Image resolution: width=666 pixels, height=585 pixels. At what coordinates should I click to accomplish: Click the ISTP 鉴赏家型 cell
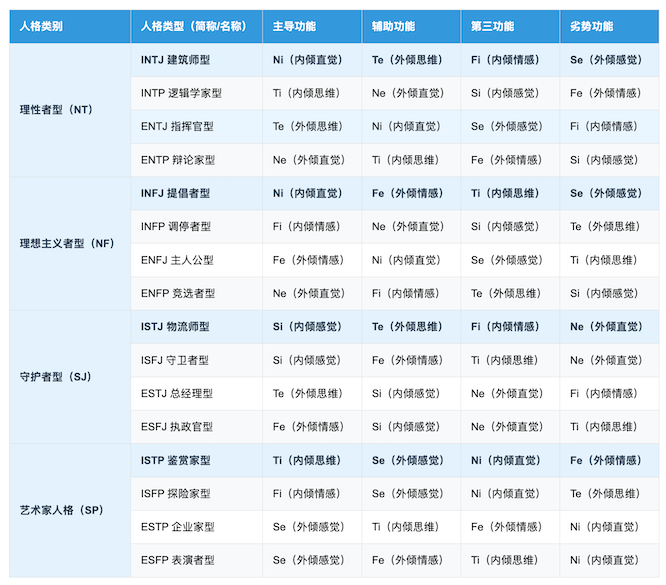point(176,460)
